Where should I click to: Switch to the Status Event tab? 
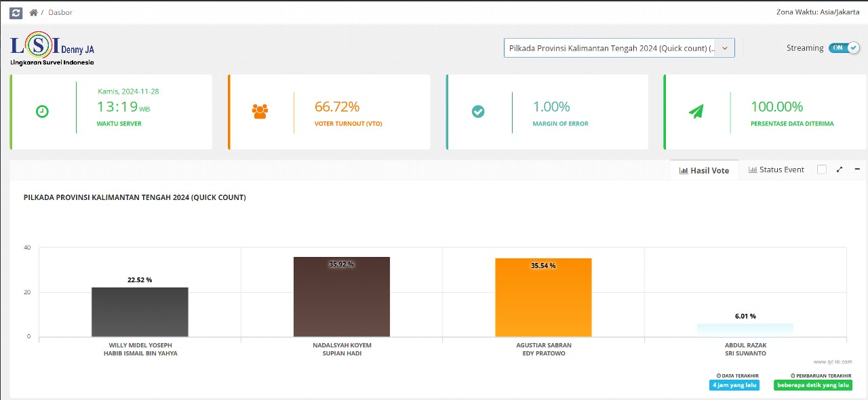click(x=776, y=169)
